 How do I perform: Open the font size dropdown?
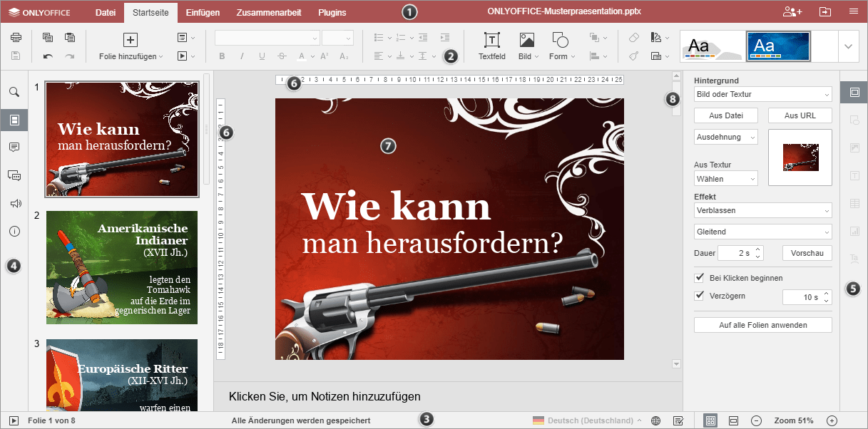coord(348,38)
